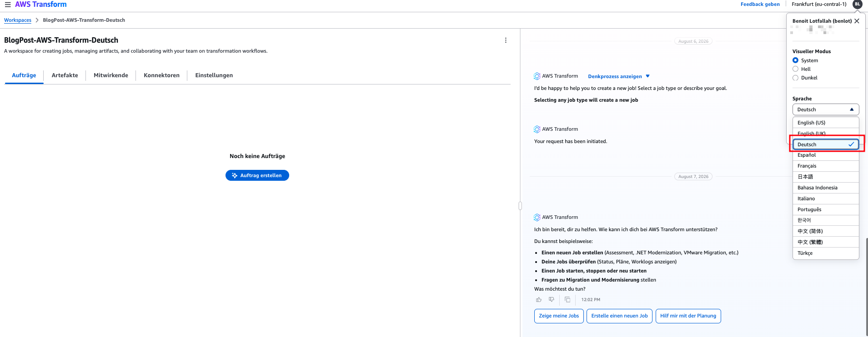Click the 12:02 PM timestamp

tap(591, 300)
